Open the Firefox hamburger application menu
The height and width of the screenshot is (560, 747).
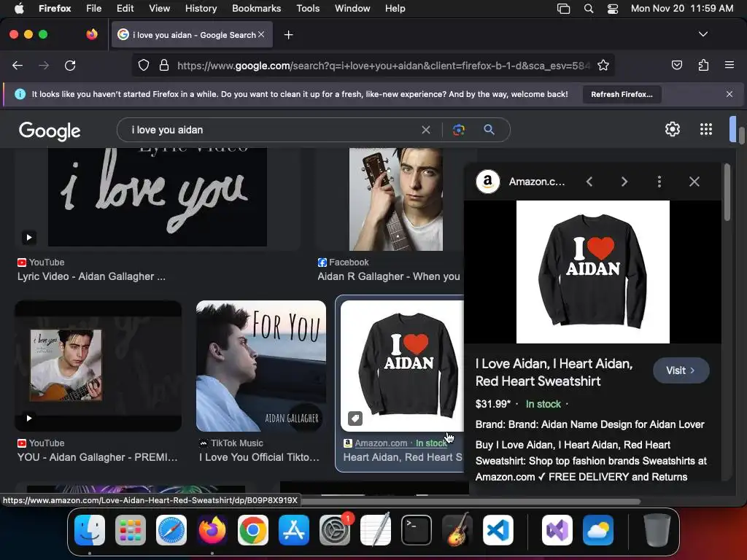[729, 65]
